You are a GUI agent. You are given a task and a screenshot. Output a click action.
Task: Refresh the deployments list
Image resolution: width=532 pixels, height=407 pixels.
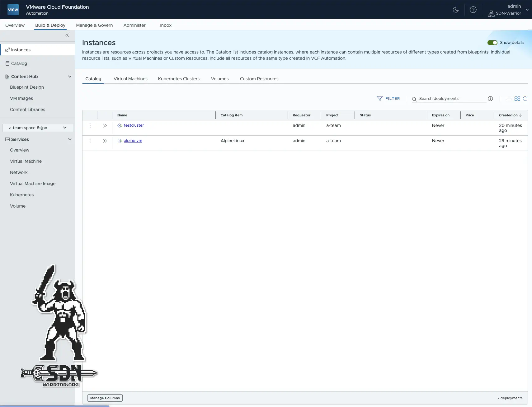click(x=525, y=99)
